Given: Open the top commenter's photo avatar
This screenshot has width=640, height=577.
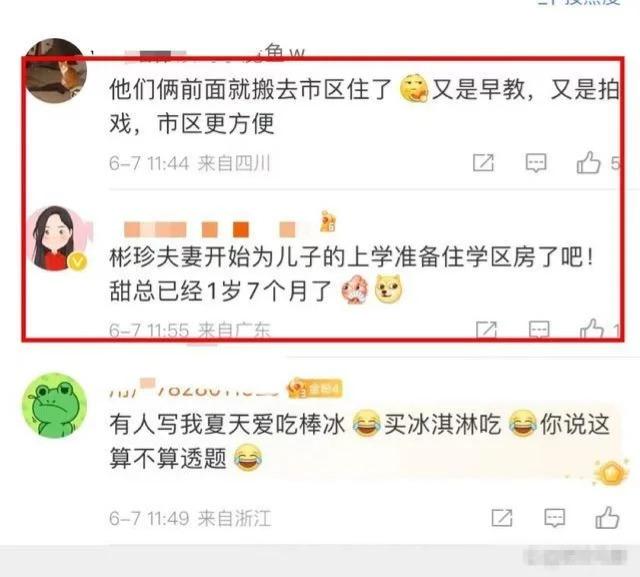Looking at the screenshot, I should click(x=55, y=70).
